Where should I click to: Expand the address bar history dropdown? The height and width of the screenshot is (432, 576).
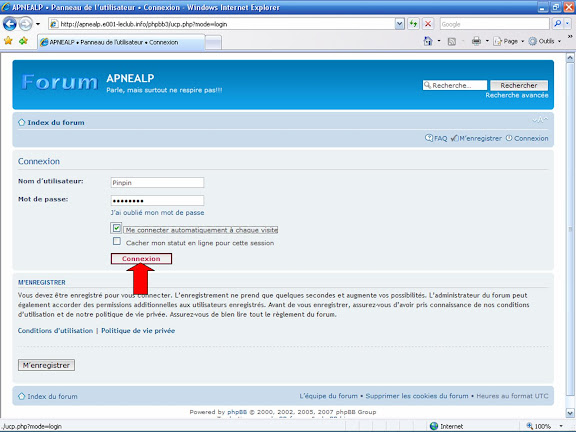coord(400,24)
